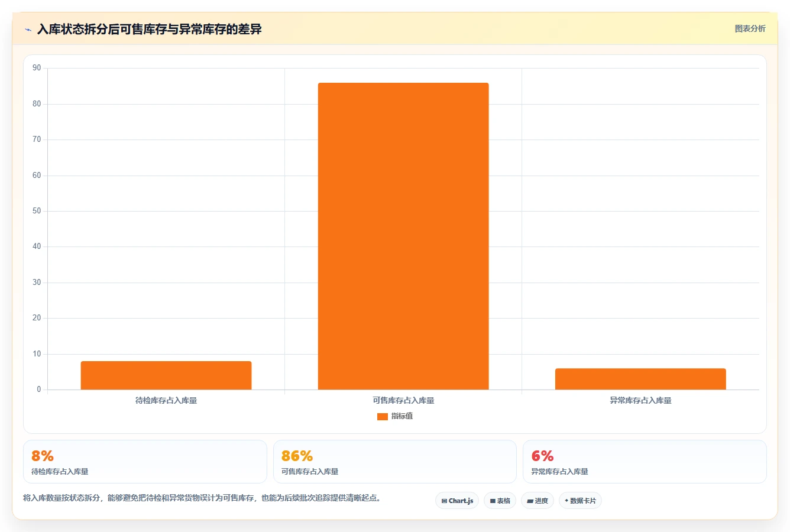Image resolution: width=790 pixels, height=532 pixels.
Task: Click the 异常库存占入库量 label under 6%
Action: [559, 472]
